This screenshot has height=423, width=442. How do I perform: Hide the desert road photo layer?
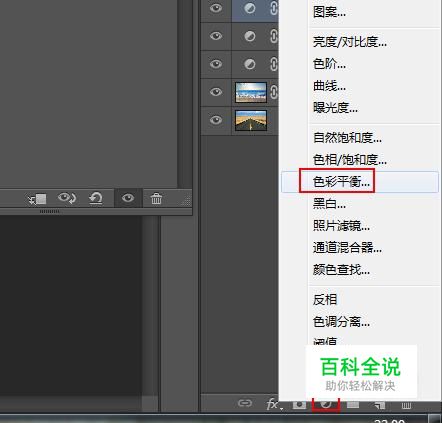pos(216,120)
